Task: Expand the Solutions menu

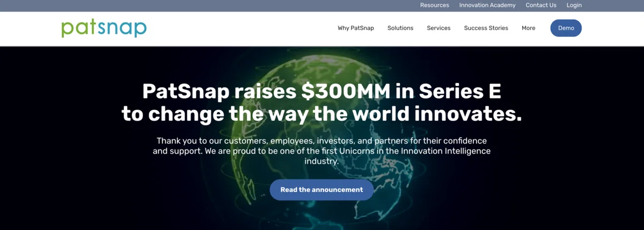Action: (x=400, y=28)
